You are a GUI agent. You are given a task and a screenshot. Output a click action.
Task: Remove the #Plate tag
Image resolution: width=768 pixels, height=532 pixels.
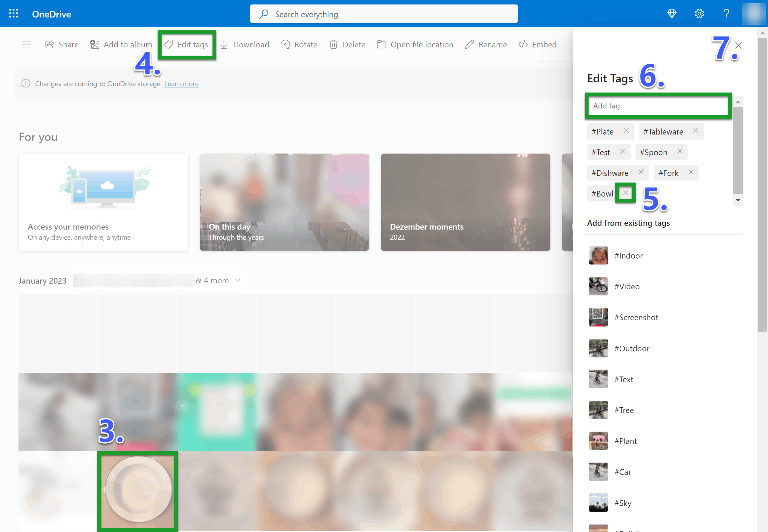click(x=626, y=131)
